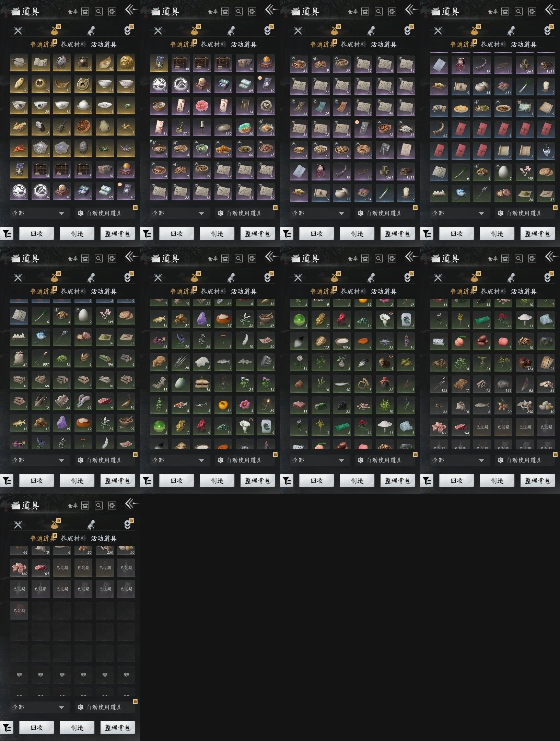Click 整理背包 in the panel with empty slots
Viewport: 560px width, 741px height.
pos(118,728)
